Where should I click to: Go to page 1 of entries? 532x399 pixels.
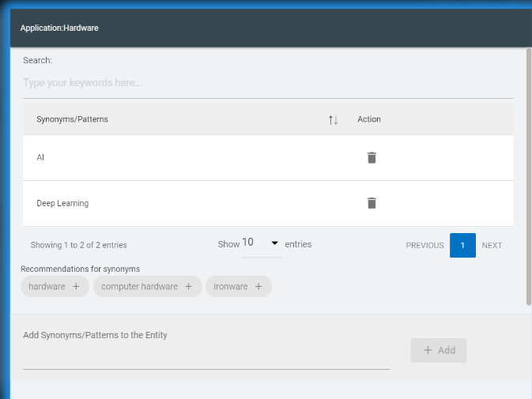pyautogui.click(x=462, y=245)
